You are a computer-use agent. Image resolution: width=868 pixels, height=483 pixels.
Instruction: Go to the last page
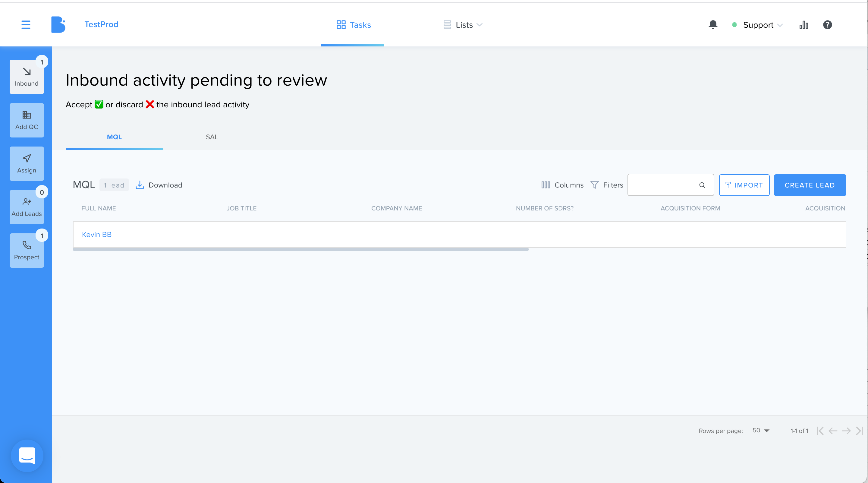(859, 431)
